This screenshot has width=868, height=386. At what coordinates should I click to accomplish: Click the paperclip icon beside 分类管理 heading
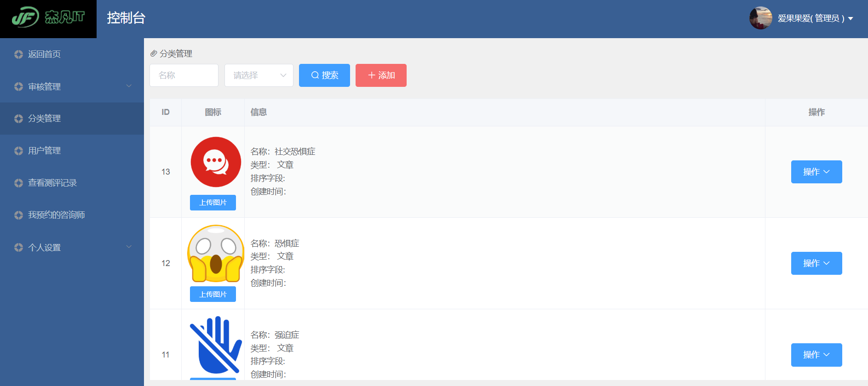click(x=154, y=54)
